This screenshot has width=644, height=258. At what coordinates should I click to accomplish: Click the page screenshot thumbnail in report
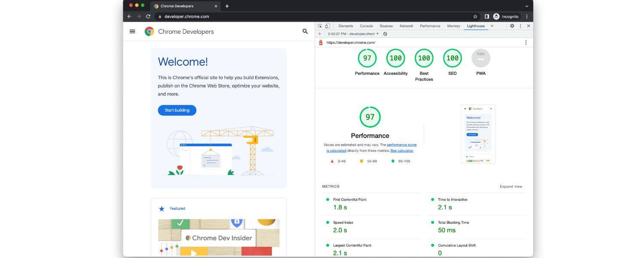478,134
